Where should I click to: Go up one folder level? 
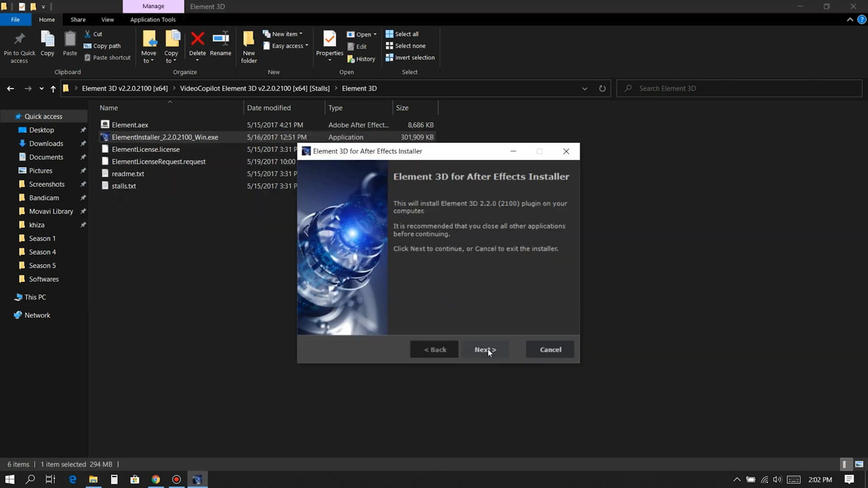53,88
